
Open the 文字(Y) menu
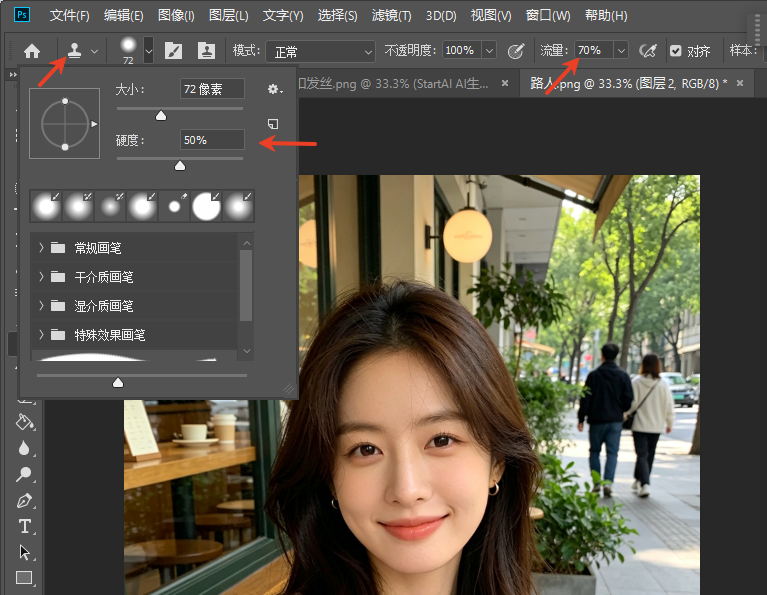(283, 16)
